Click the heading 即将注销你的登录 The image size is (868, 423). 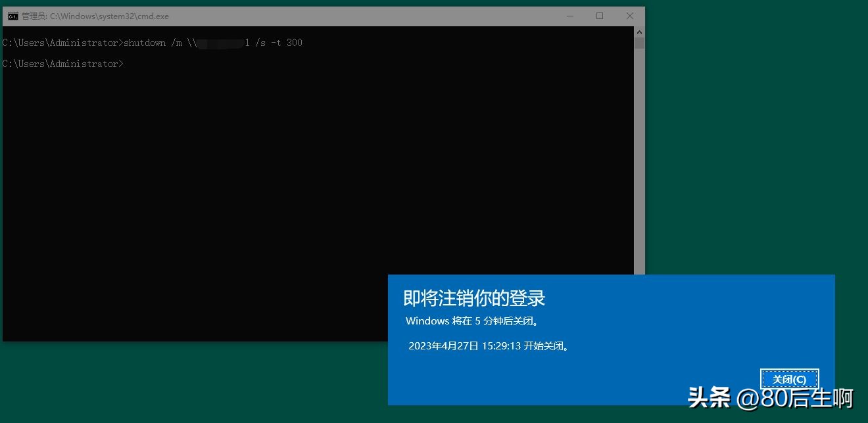(473, 298)
